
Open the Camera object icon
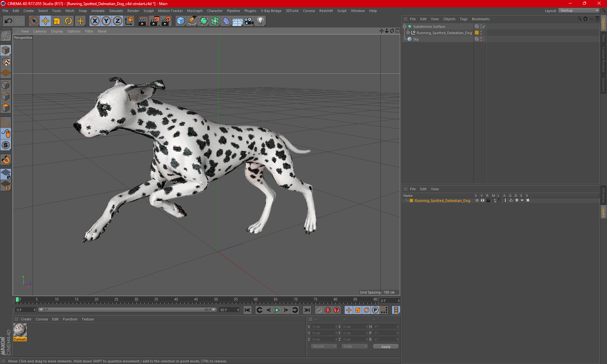[x=249, y=21]
